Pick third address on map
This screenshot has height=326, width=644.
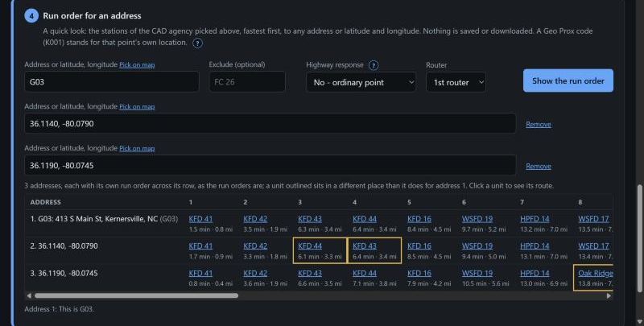[x=137, y=149]
